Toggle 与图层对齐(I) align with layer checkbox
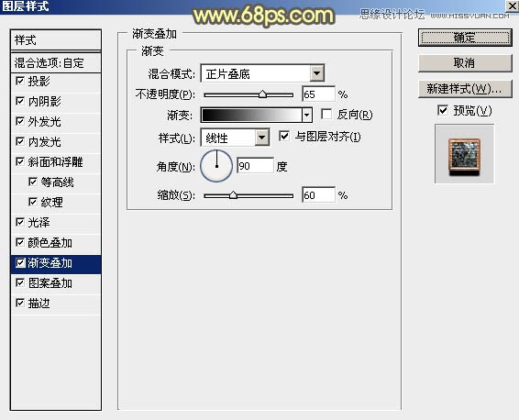Viewport: 519px width, 420px height. [x=284, y=136]
